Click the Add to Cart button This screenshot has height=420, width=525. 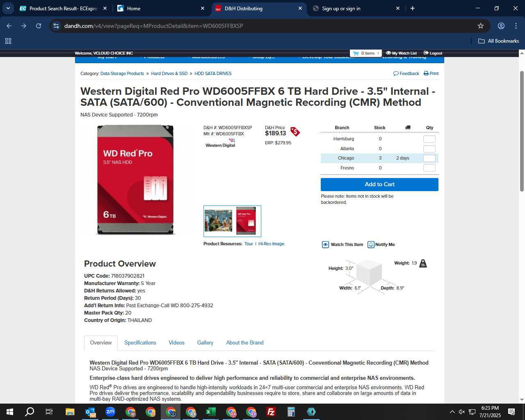coord(379,184)
